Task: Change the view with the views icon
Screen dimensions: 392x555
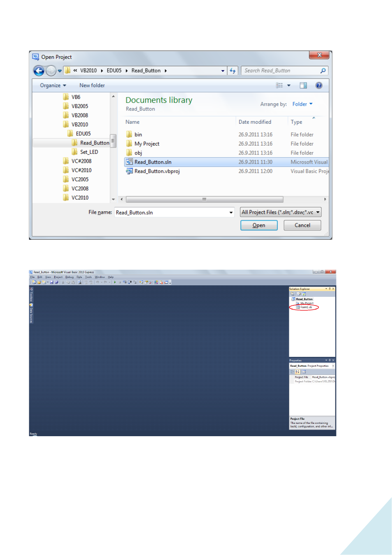Action: [279, 86]
